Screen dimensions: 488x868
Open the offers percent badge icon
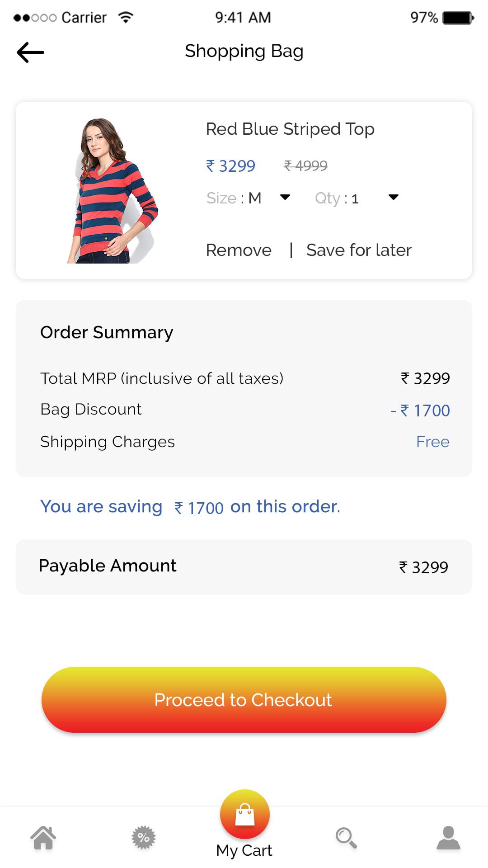tap(144, 838)
